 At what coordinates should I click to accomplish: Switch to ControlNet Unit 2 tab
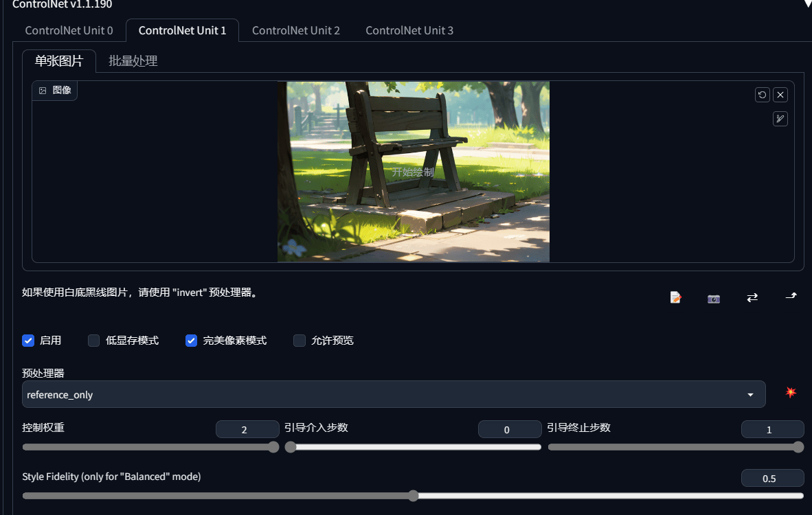(295, 30)
